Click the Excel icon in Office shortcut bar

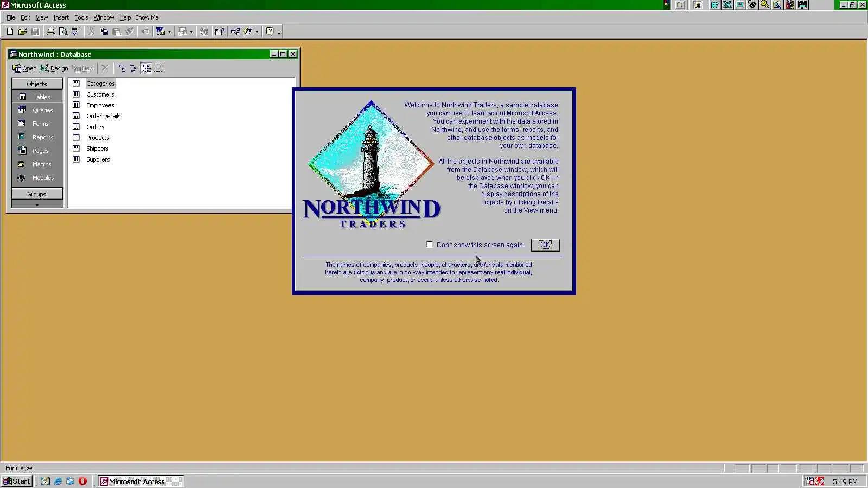point(727,5)
